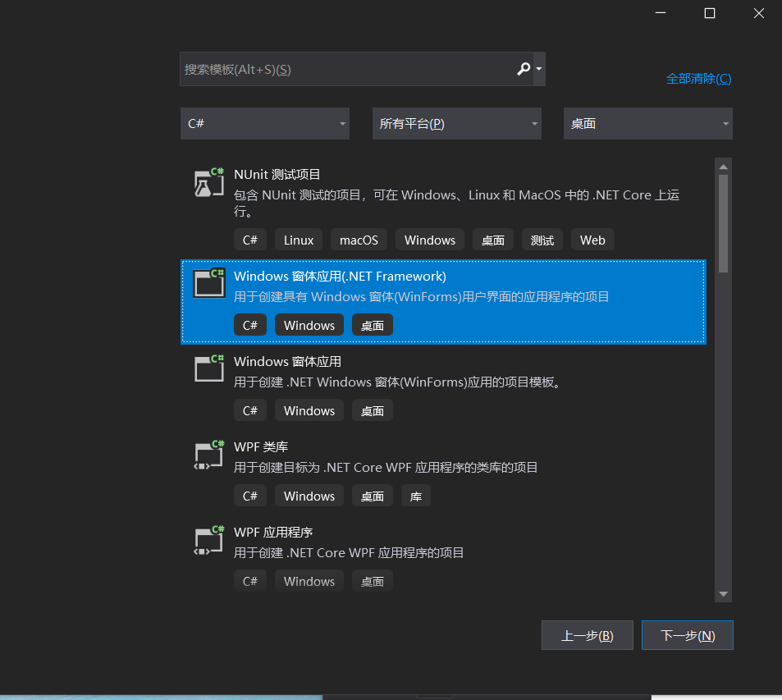This screenshot has width=782, height=700.
Task: Select the NUnit 测试项目 template title
Action: [x=277, y=175]
